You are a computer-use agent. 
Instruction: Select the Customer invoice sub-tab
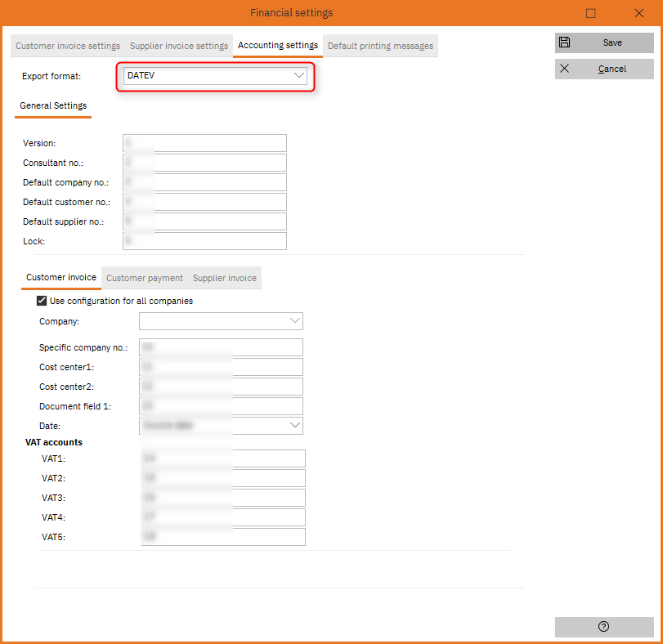[x=61, y=277]
